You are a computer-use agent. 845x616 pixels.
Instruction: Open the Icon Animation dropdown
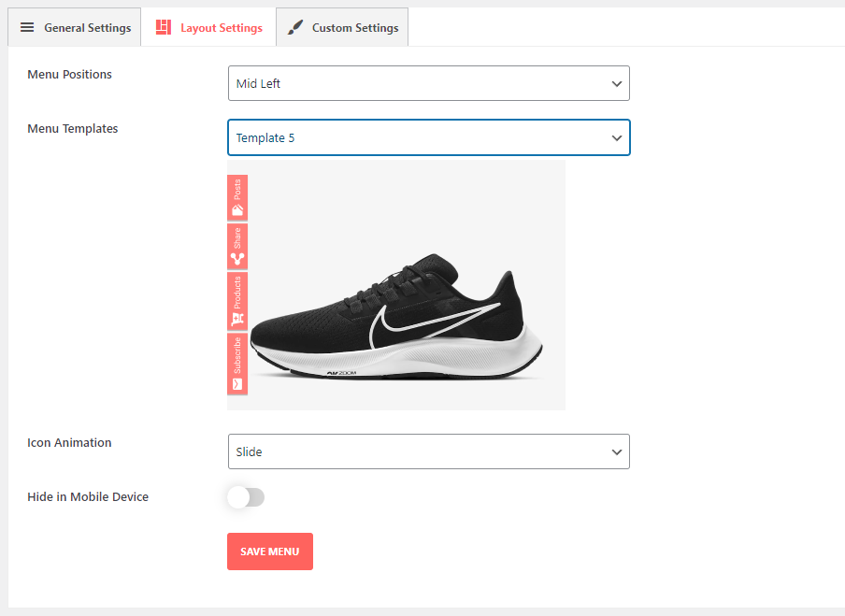point(429,451)
